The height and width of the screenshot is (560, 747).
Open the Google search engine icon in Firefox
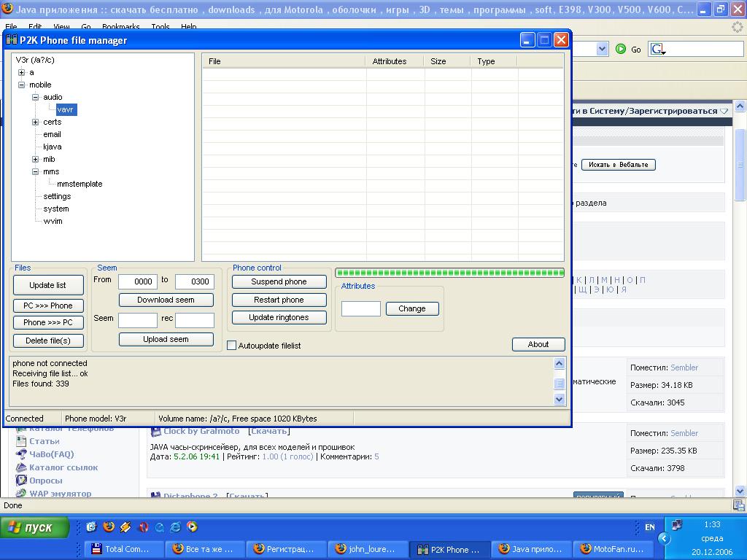click(658, 49)
